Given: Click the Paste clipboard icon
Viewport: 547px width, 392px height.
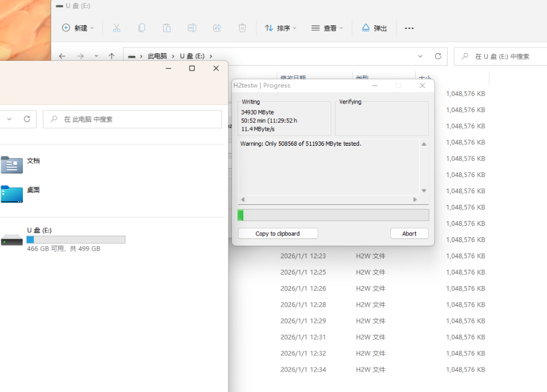Looking at the screenshot, I should point(167,28).
